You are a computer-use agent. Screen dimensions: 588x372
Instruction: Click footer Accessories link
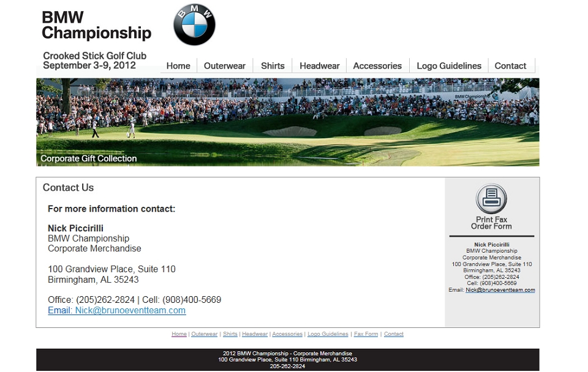(x=287, y=334)
